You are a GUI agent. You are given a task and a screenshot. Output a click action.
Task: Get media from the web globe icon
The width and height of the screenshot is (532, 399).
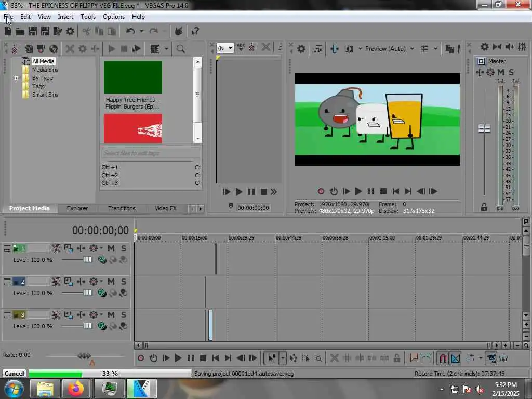pos(54,49)
